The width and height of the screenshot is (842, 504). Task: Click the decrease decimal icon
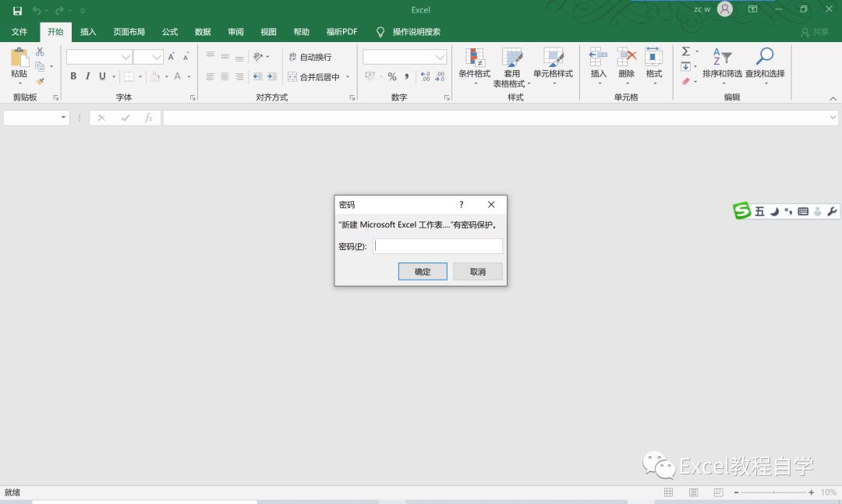tap(440, 77)
